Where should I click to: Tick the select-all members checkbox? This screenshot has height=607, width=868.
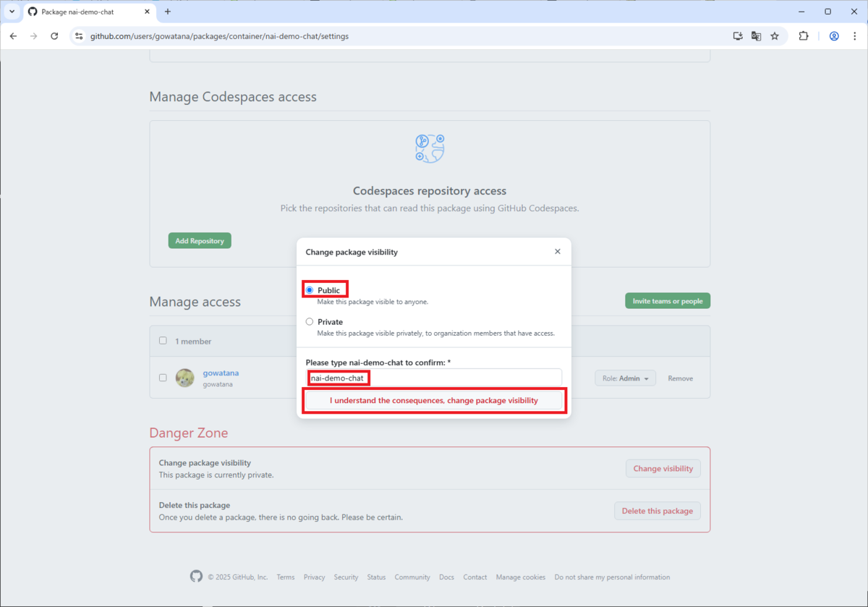click(163, 341)
